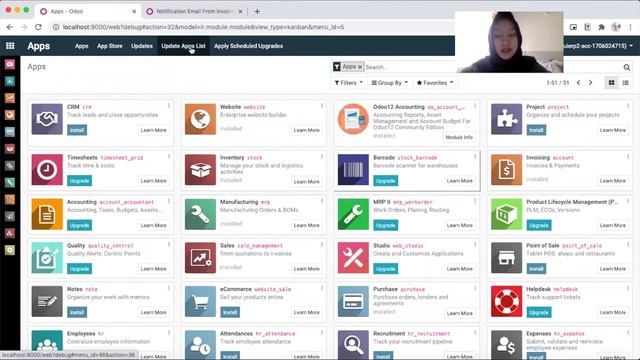Open the Filters dropdown
This screenshot has height=360, width=640.
(x=348, y=83)
